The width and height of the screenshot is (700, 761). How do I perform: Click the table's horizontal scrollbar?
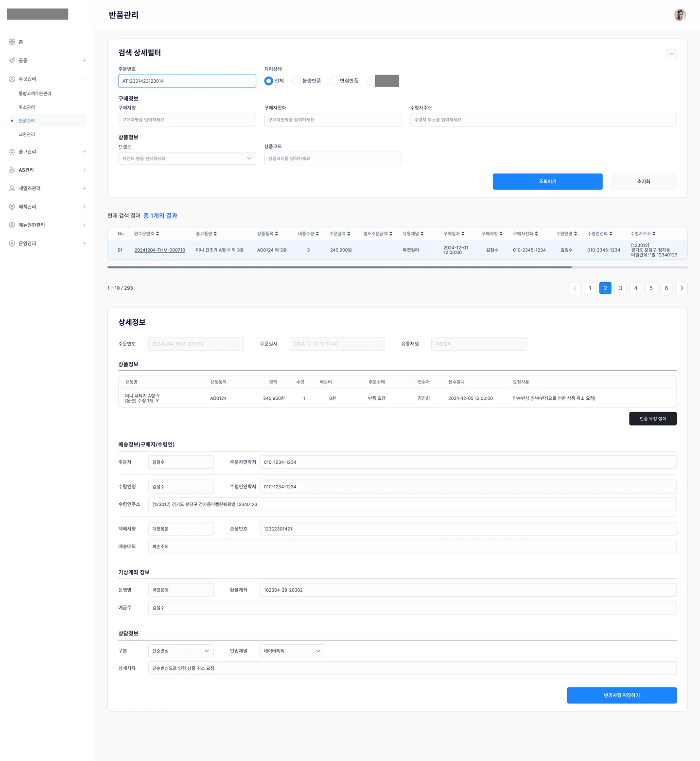point(339,267)
